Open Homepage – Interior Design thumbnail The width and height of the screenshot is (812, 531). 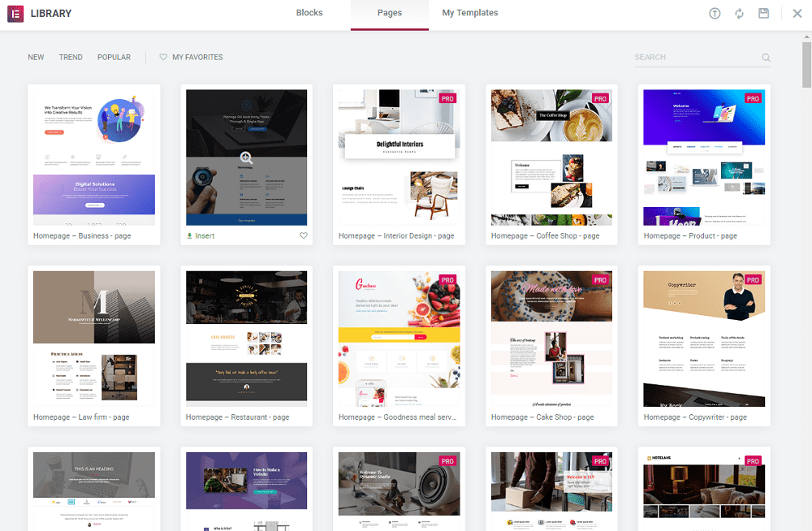pos(399,158)
